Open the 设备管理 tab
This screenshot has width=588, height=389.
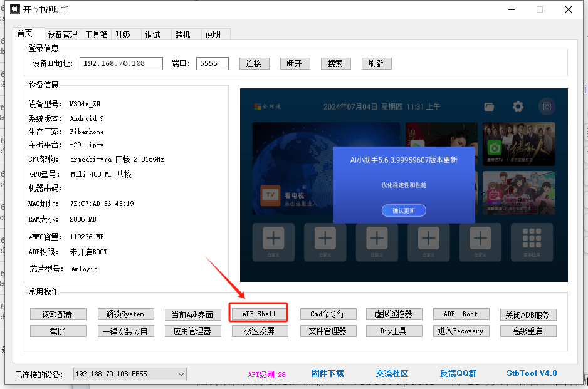(x=62, y=34)
